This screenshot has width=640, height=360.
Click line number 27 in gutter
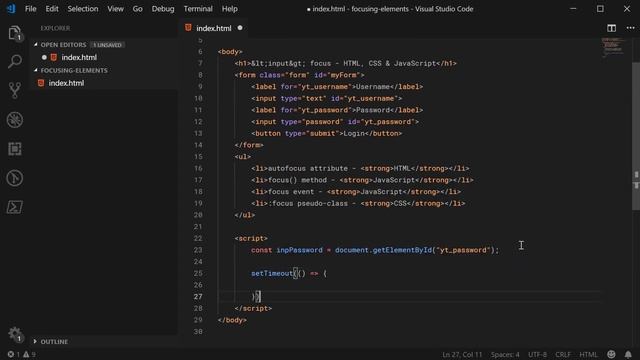click(198, 297)
